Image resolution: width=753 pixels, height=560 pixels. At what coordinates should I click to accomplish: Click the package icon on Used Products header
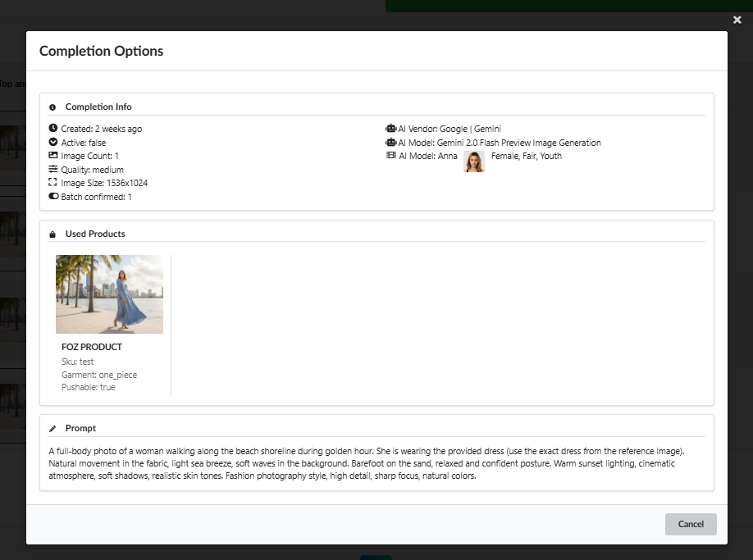[x=52, y=234]
